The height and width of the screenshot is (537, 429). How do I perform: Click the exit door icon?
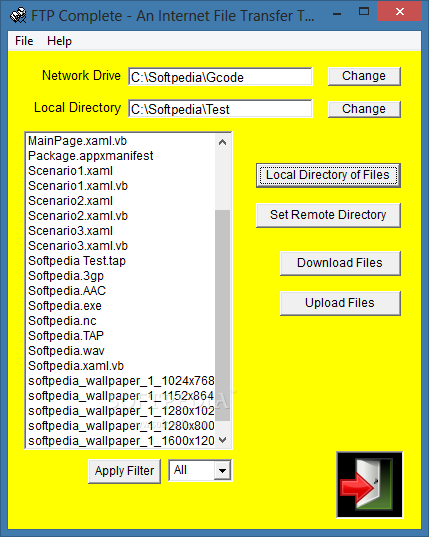370,485
